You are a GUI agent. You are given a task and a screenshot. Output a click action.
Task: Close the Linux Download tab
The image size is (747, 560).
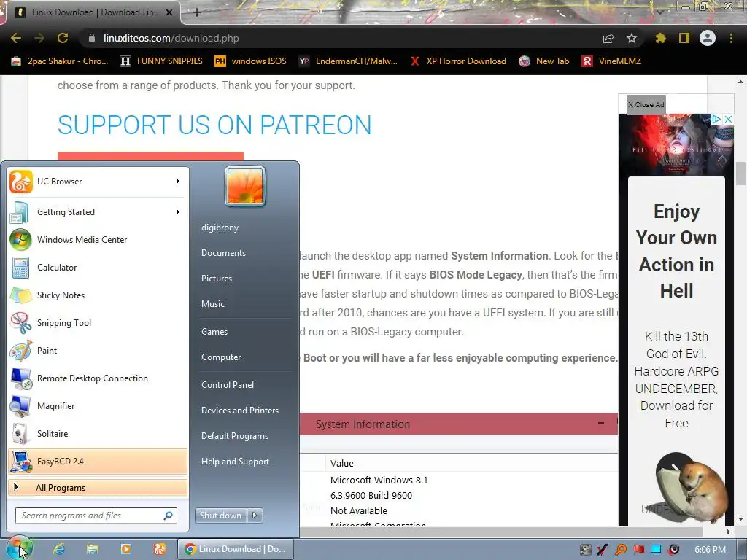(169, 12)
